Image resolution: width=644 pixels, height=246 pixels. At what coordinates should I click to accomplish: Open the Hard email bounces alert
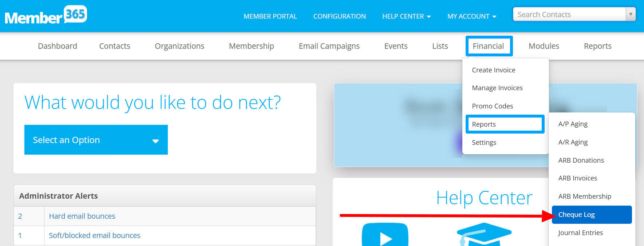tap(82, 216)
